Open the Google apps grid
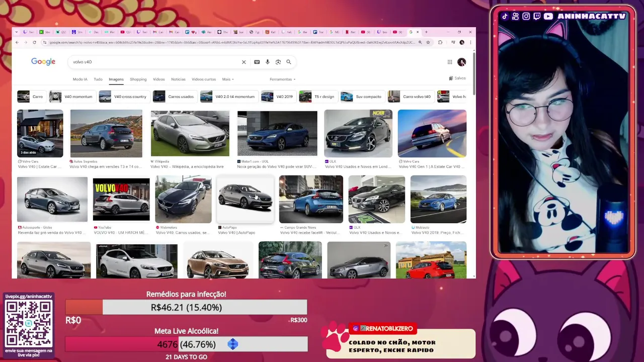 [x=450, y=62]
